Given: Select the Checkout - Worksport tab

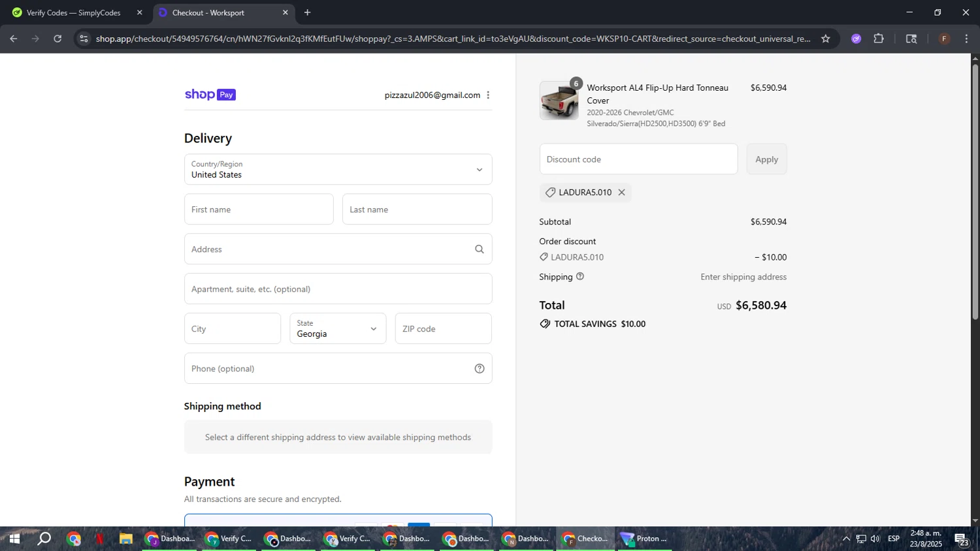Looking at the screenshot, I should pyautogui.click(x=223, y=12).
